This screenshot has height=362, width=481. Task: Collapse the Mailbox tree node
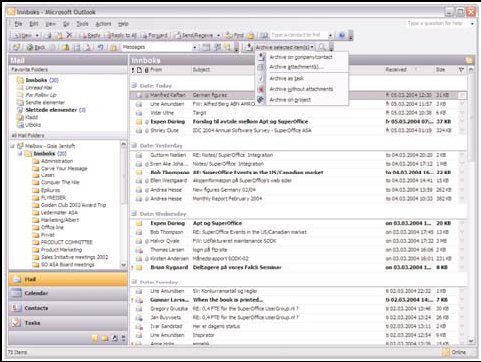coord(13,146)
